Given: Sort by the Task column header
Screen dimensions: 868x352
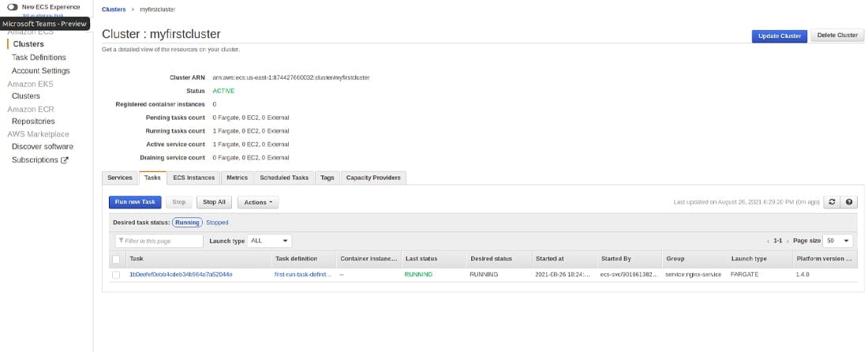Looking at the screenshot, I should [137, 258].
